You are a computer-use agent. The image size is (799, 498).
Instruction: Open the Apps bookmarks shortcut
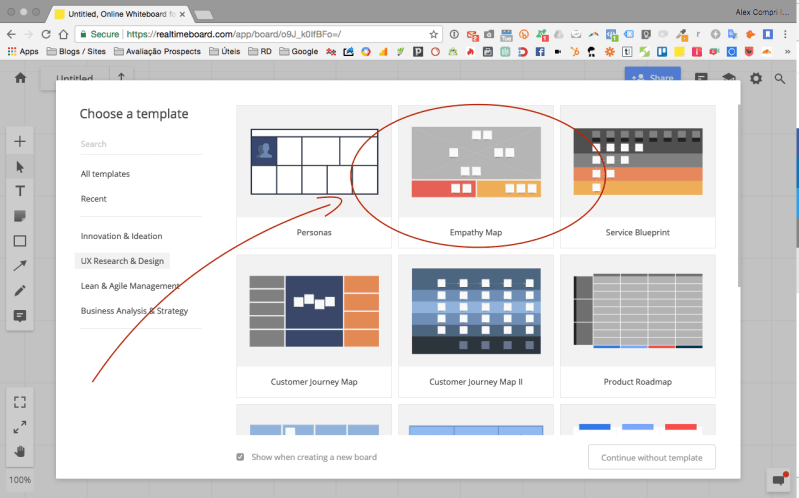tap(23, 51)
